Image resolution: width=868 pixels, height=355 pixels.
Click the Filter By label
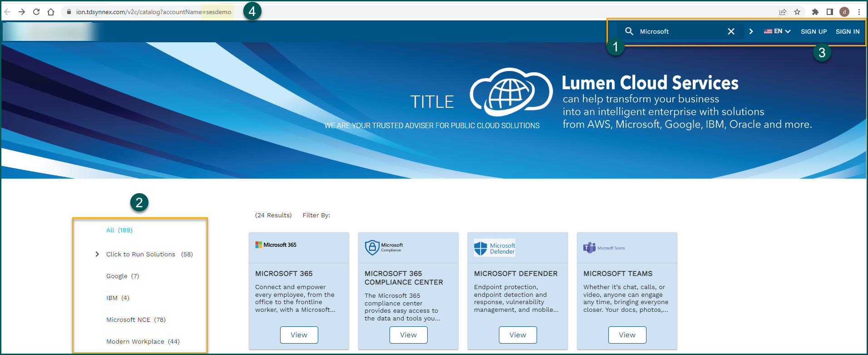pyautogui.click(x=316, y=215)
